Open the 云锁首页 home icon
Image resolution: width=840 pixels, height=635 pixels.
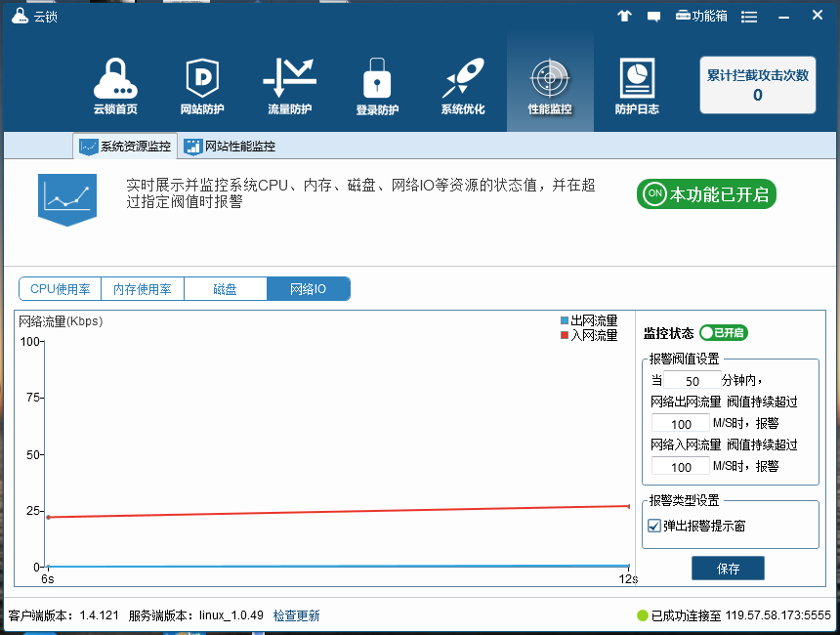point(115,86)
